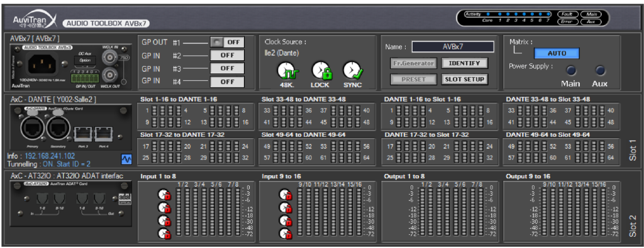This screenshot has height=248, width=644.
Task: Toggle GP IN #2 OFF switch
Action: tap(227, 55)
